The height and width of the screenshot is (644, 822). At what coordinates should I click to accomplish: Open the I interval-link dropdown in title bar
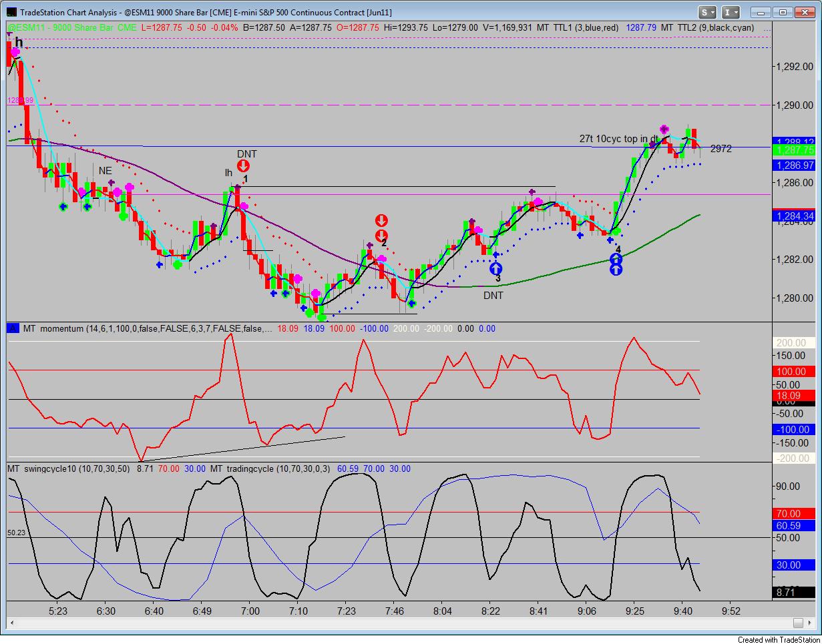tap(732, 12)
